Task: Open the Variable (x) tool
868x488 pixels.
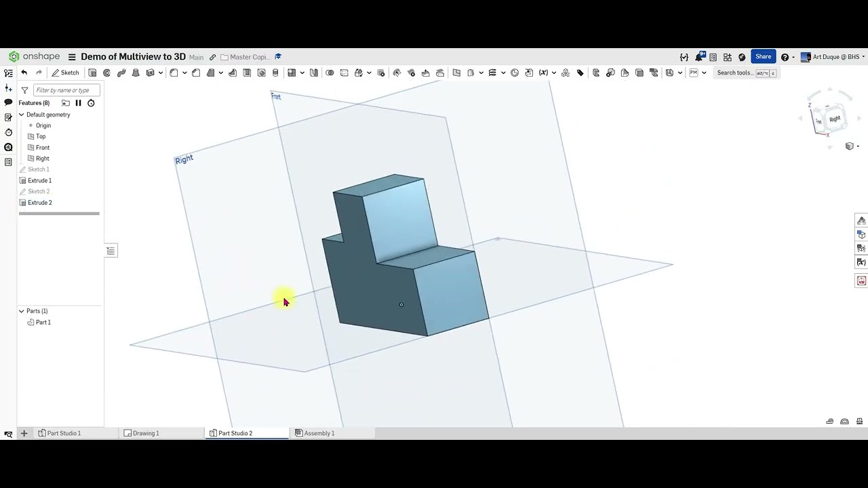Action: click(543, 73)
